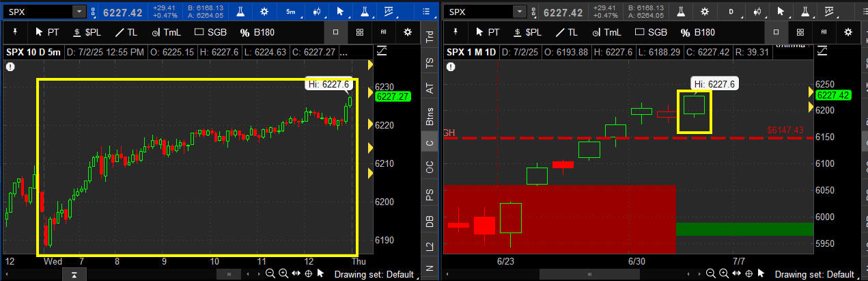The height and width of the screenshot is (281, 868).
Task: Open left chart patterns flask dropdown
Action: pyautogui.click(x=365, y=12)
